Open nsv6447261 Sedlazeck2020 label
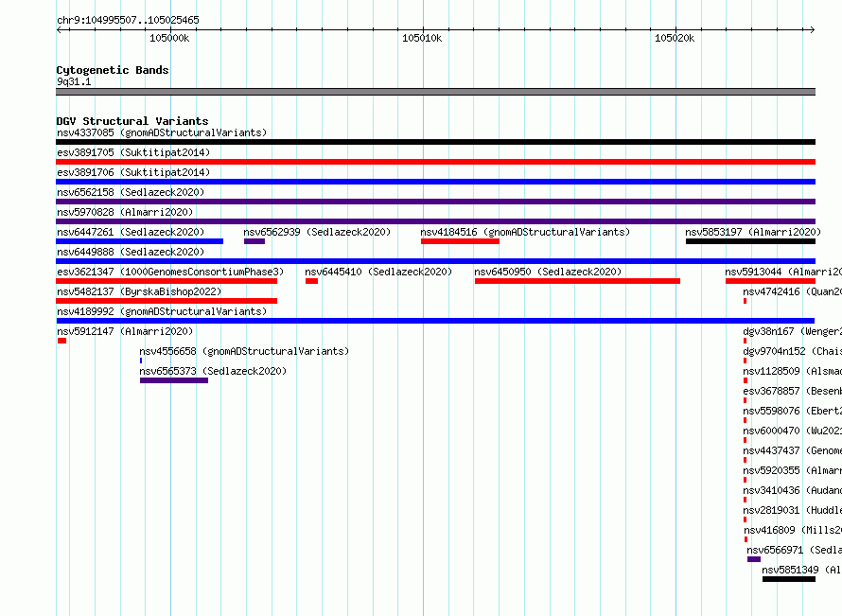This screenshot has height=616, width=842. [131, 232]
